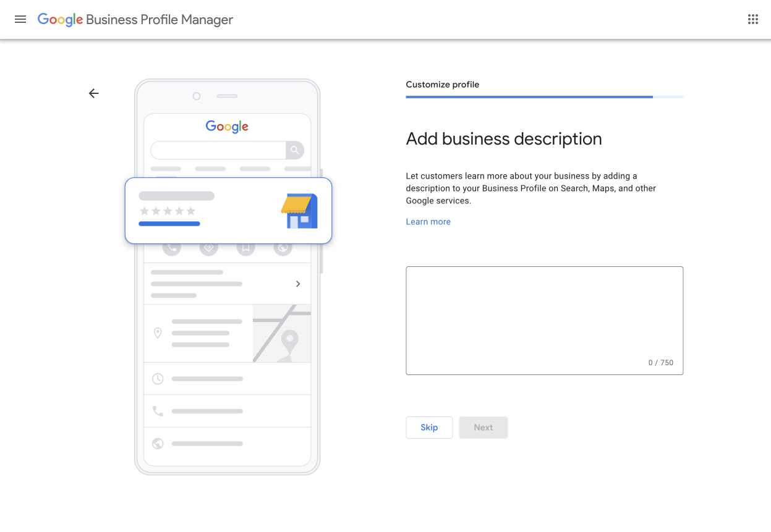Click the phone icon in phone preview
Image resolution: width=771 pixels, height=532 pixels.
158,411
